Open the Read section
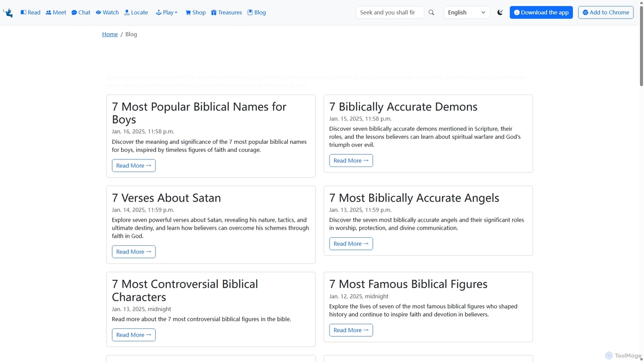 click(31, 13)
